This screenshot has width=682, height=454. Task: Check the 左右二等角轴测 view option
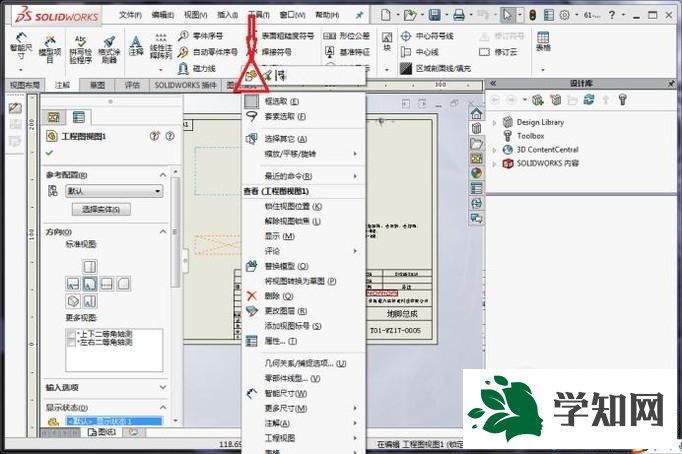tap(71, 342)
